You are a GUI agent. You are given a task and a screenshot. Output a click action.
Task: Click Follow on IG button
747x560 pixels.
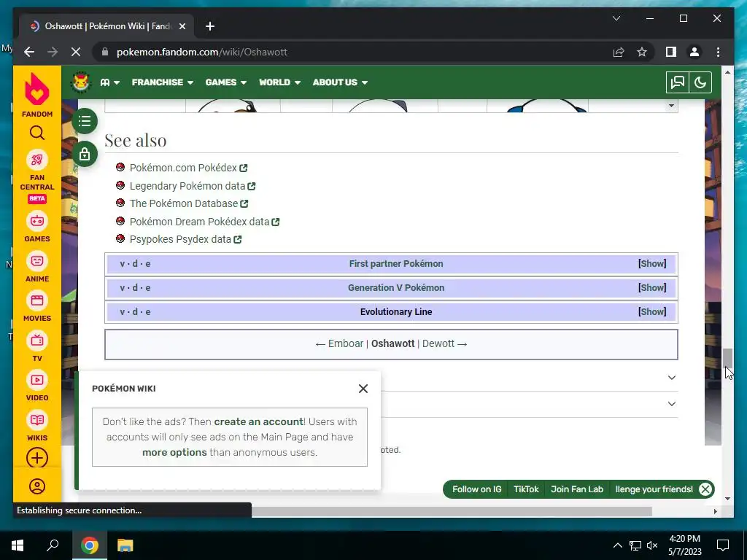tap(476, 489)
